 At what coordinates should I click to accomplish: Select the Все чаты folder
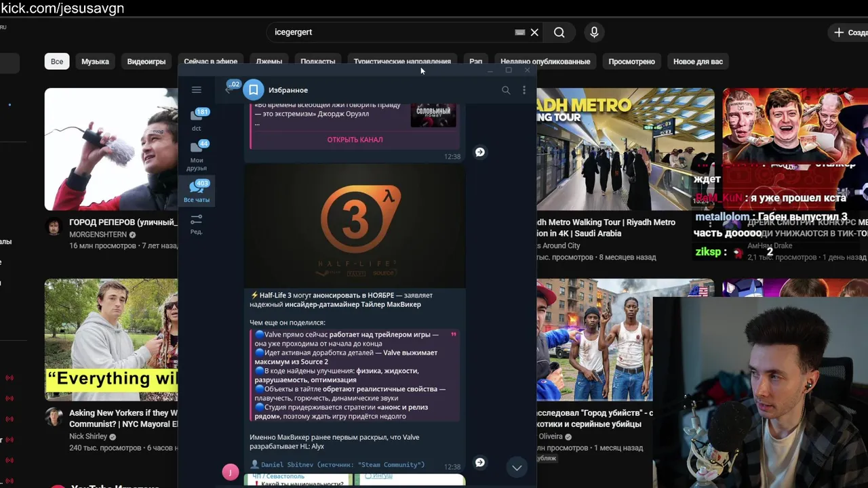pyautogui.click(x=197, y=191)
